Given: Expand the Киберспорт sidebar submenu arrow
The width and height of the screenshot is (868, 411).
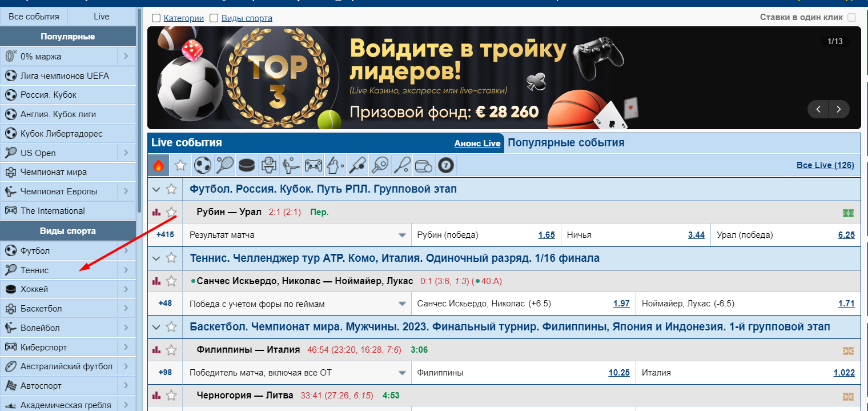Looking at the screenshot, I should [126, 347].
